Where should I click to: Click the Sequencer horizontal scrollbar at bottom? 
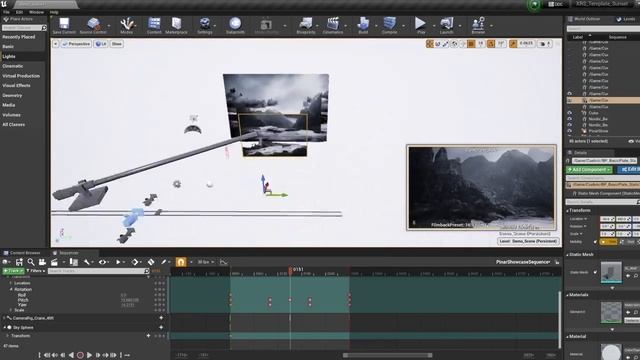click(387, 355)
